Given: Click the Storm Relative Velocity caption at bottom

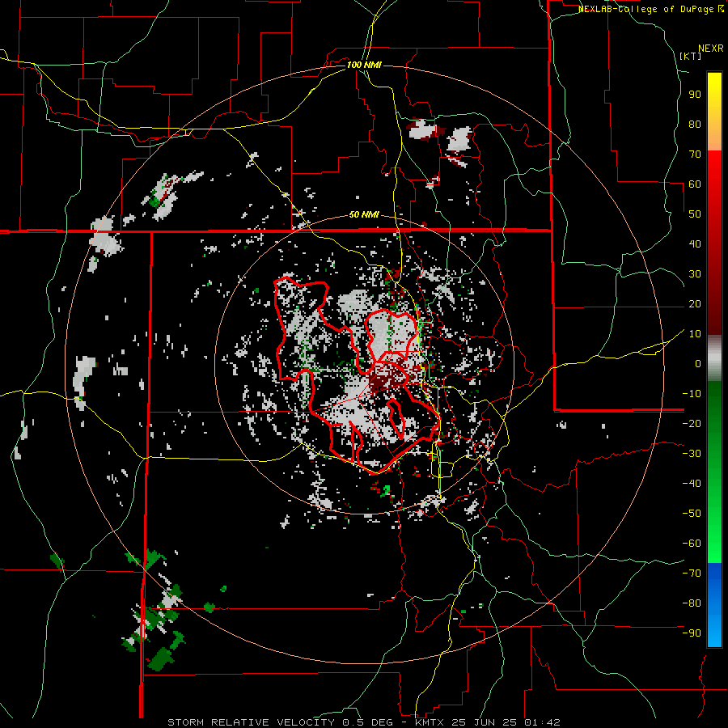Looking at the screenshot, I should (x=364, y=722).
